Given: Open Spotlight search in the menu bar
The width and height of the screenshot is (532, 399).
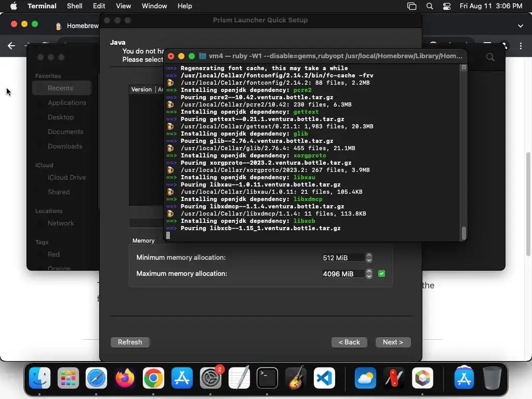Looking at the screenshot, I should click(x=430, y=6).
